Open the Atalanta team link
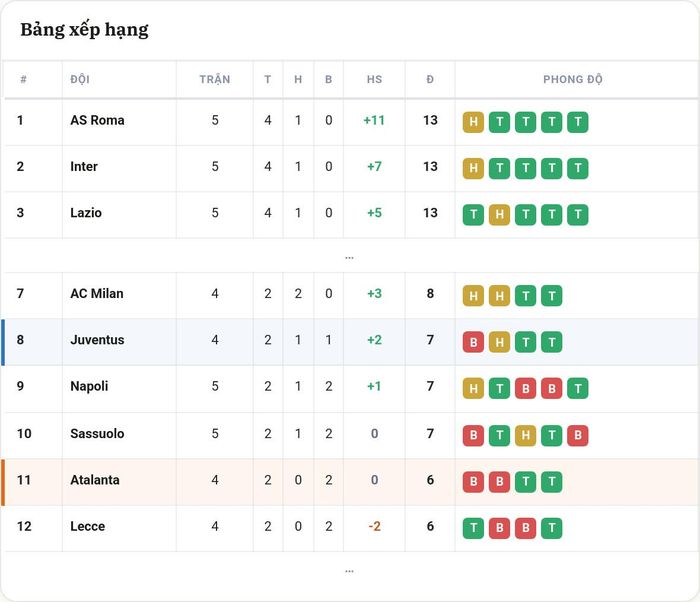Screen dimensions: 700x602 95,480
